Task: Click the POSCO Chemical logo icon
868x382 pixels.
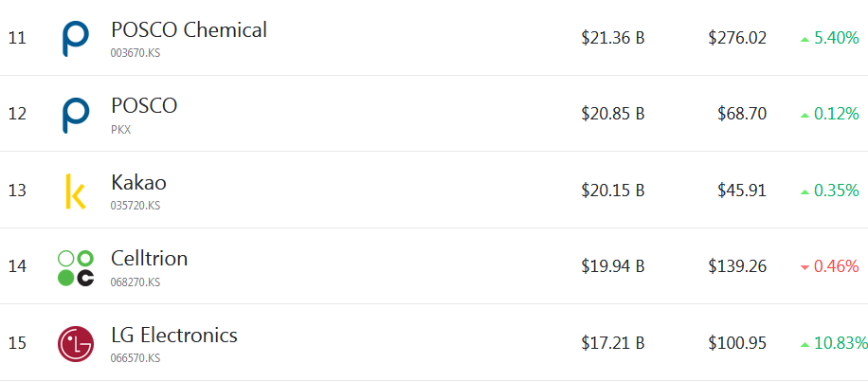Action: (x=76, y=38)
